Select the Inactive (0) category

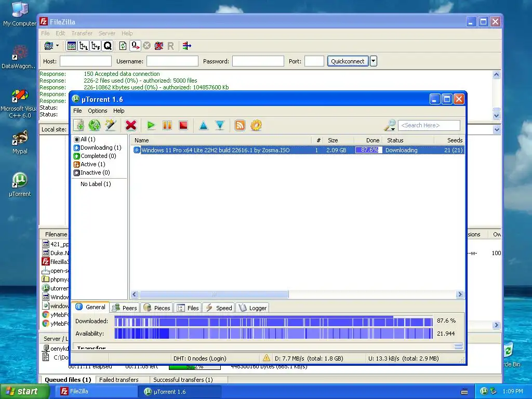(x=92, y=172)
